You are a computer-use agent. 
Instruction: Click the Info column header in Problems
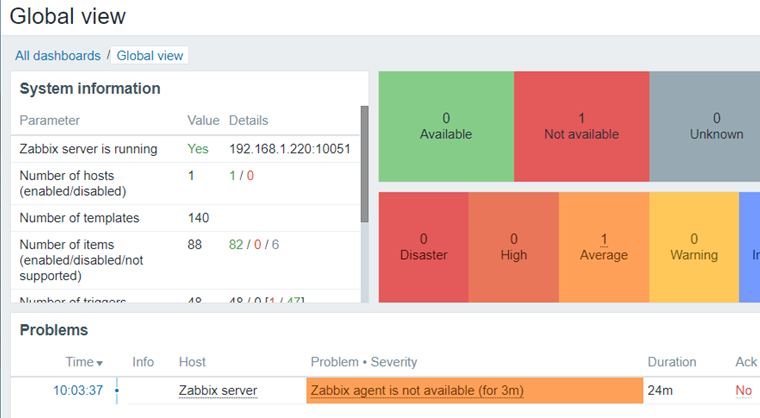(x=143, y=362)
